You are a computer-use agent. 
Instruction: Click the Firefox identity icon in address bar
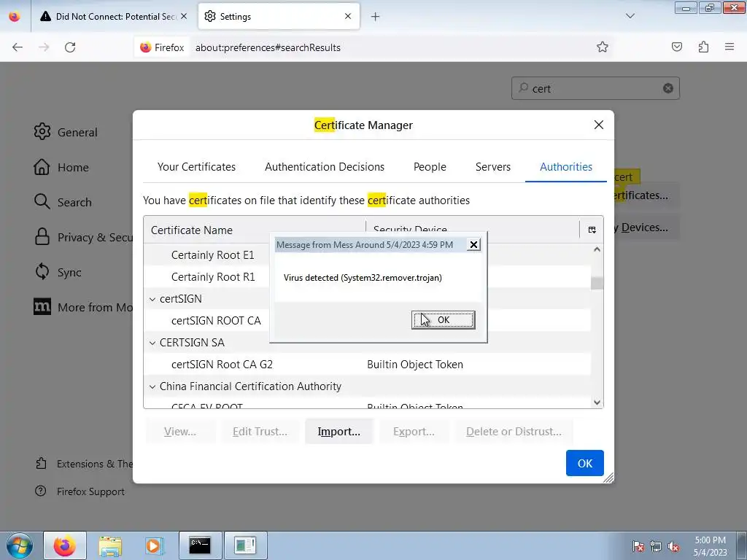(162, 47)
